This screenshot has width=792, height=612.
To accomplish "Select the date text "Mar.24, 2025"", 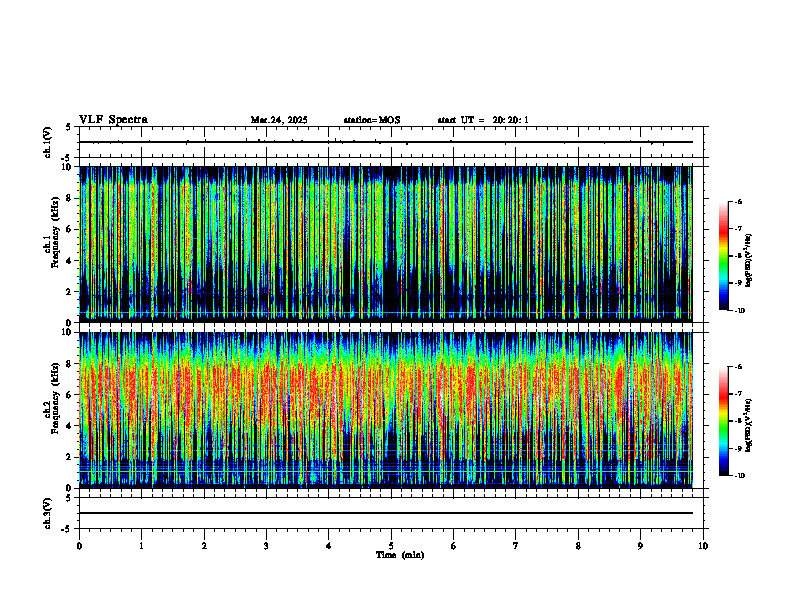I will (x=279, y=120).
